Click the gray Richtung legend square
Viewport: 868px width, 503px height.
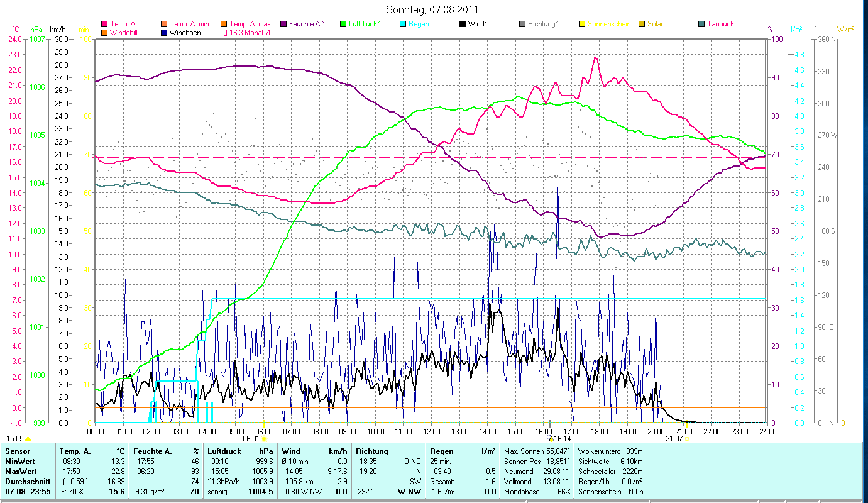click(x=522, y=24)
